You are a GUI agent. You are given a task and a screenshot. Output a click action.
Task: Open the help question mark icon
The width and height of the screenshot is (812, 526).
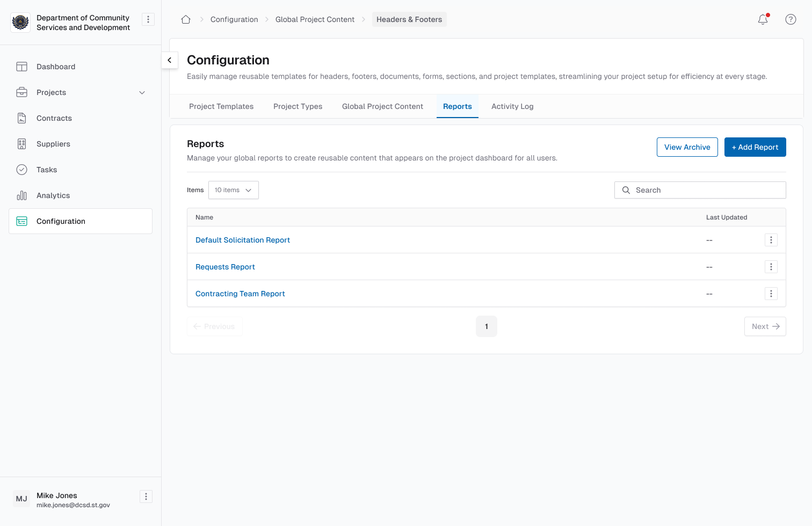coord(790,19)
